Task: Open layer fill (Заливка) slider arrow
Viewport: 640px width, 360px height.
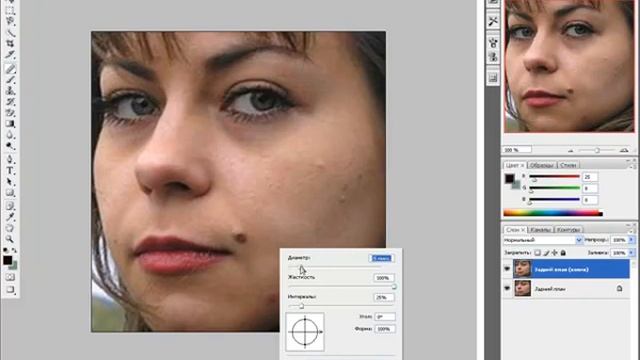Action: (x=631, y=253)
